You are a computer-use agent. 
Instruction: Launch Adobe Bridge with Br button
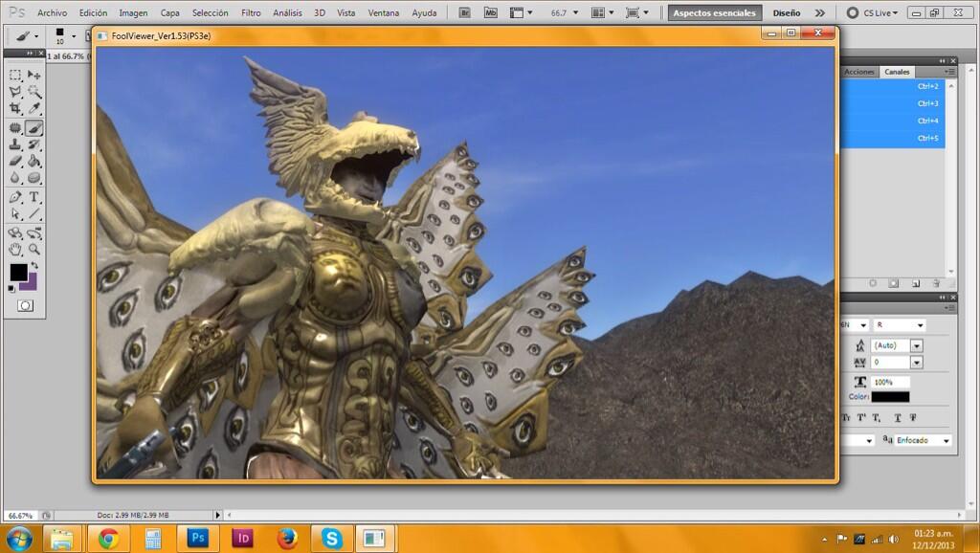tap(464, 12)
